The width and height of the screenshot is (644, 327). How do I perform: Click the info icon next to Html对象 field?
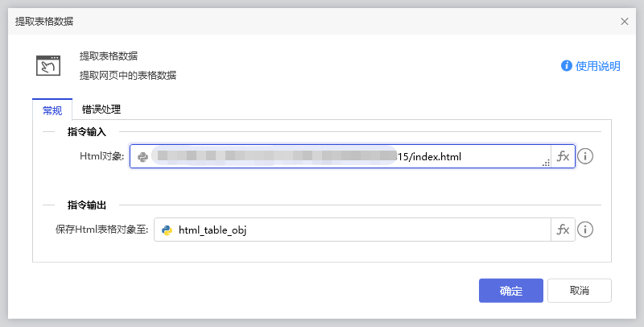pos(586,156)
